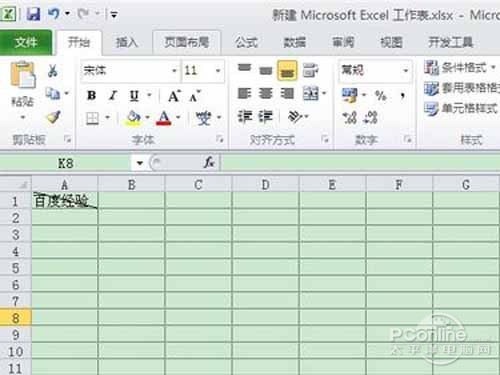Select cell A1 containing 百度经验
The image size is (500, 375).
pyautogui.click(x=65, y=201)
